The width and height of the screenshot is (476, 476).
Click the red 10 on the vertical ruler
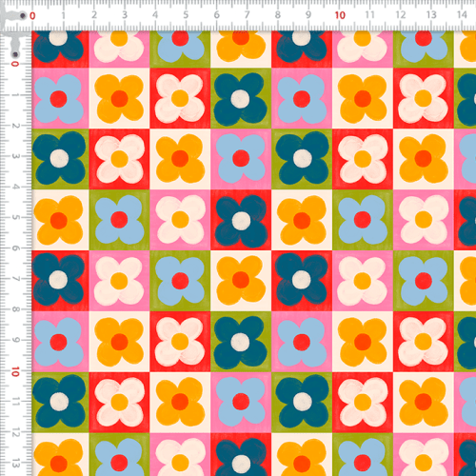(x=15, y=371)
